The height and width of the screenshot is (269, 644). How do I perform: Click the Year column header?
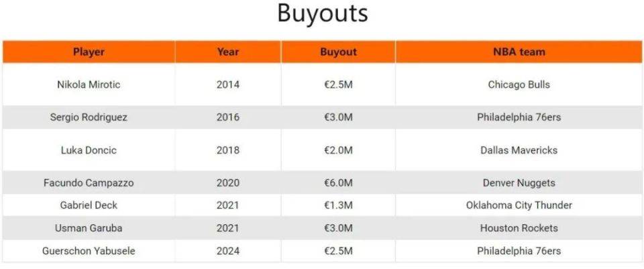228,52
